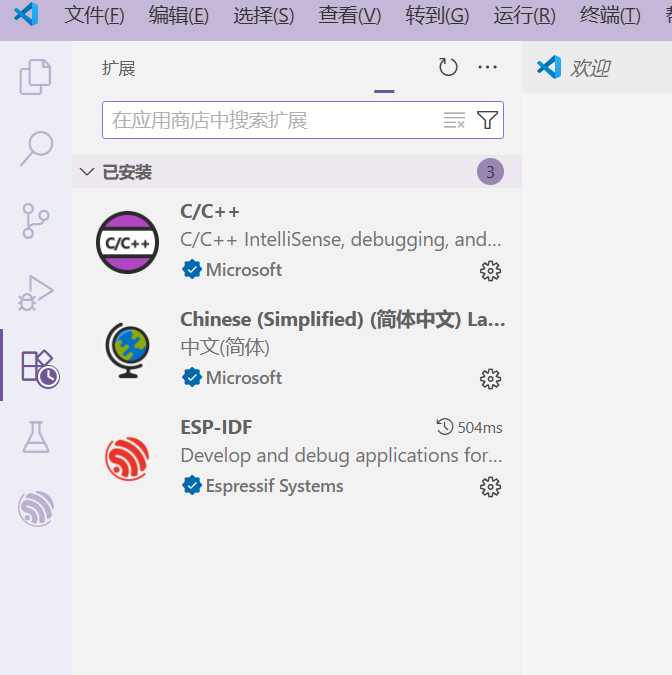The width and height of the screenshot is (672, 675).
Task: Open the Explorer view in activity bar
Action: coord(35,77)
